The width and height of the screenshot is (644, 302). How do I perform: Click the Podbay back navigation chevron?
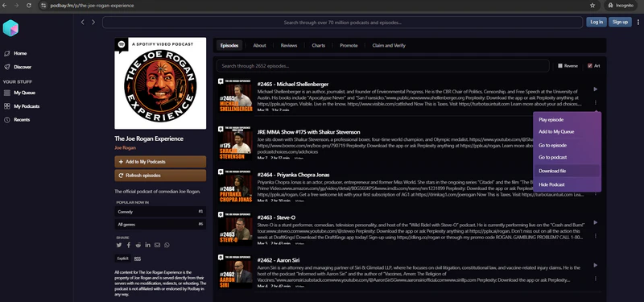click(x=83, y=23)
